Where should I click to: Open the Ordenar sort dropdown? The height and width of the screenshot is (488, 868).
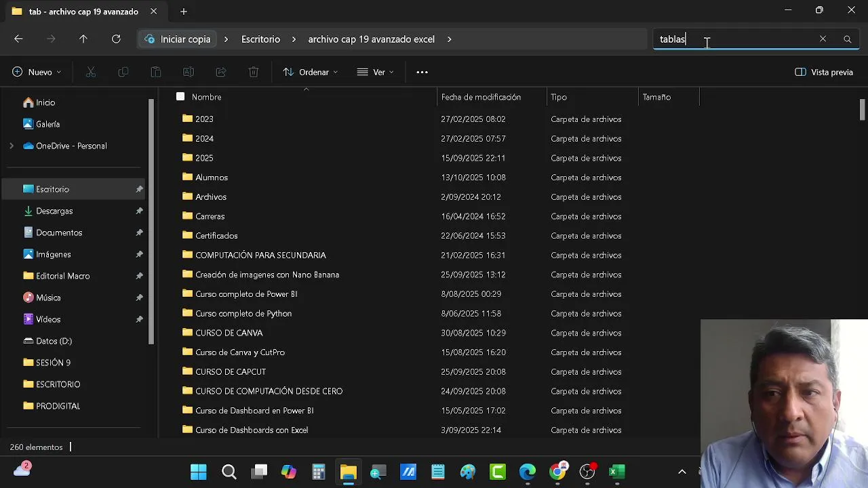click(x=310, y=72)
